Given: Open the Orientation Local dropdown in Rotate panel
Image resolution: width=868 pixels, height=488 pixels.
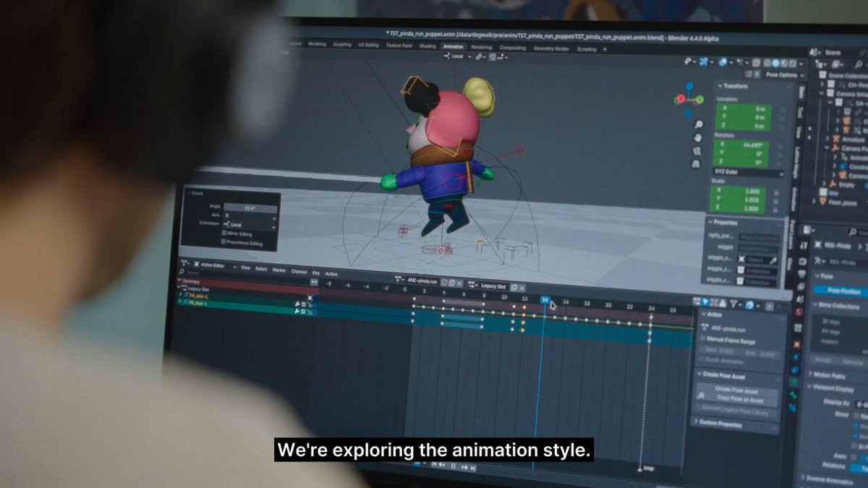Looking at the screenshot, I should point(250,225).
